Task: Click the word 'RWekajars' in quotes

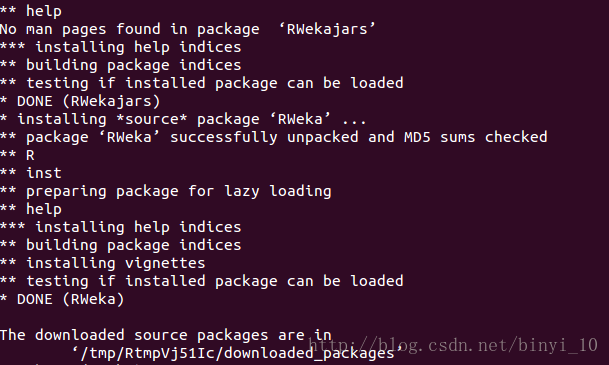Action: click(x=327, y=30)
